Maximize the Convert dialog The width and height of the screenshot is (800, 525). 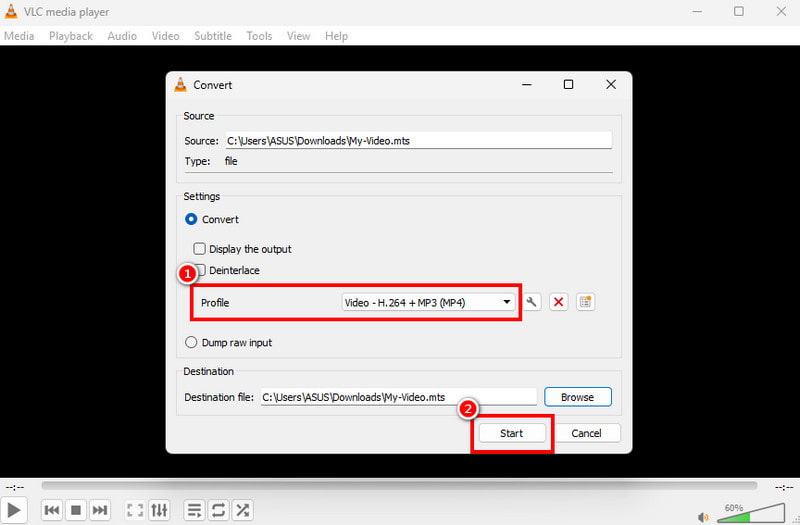(568, 84)
